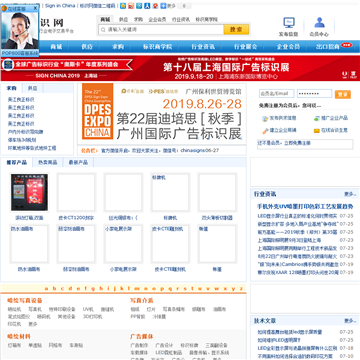Click letter 'm' in alphabet index
360x360 pixels.
[137, 289]
